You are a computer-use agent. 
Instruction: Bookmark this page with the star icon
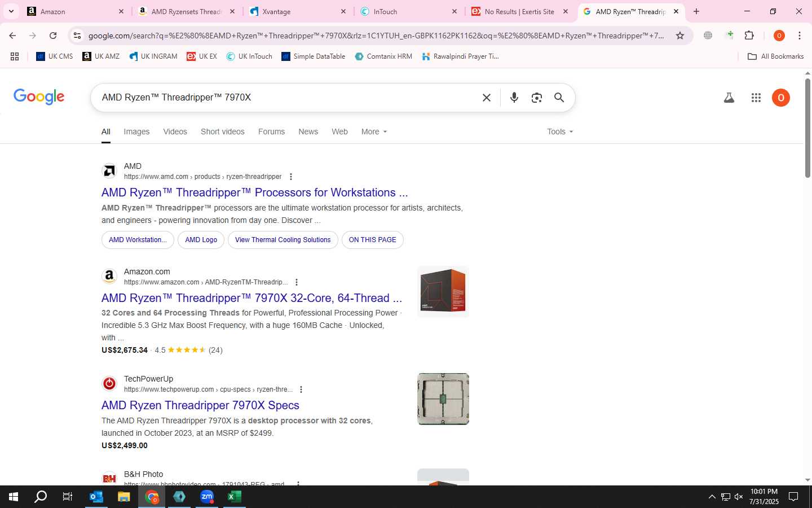click(680, 36)
